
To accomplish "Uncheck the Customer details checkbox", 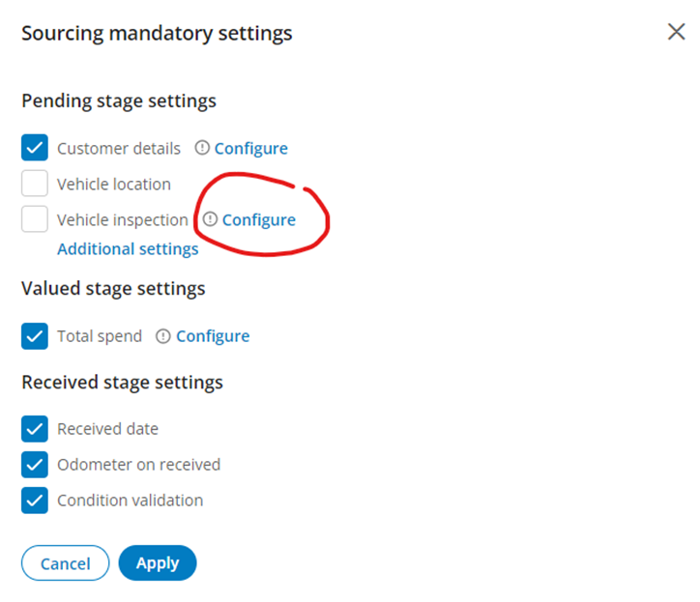I will click(35, 148).
